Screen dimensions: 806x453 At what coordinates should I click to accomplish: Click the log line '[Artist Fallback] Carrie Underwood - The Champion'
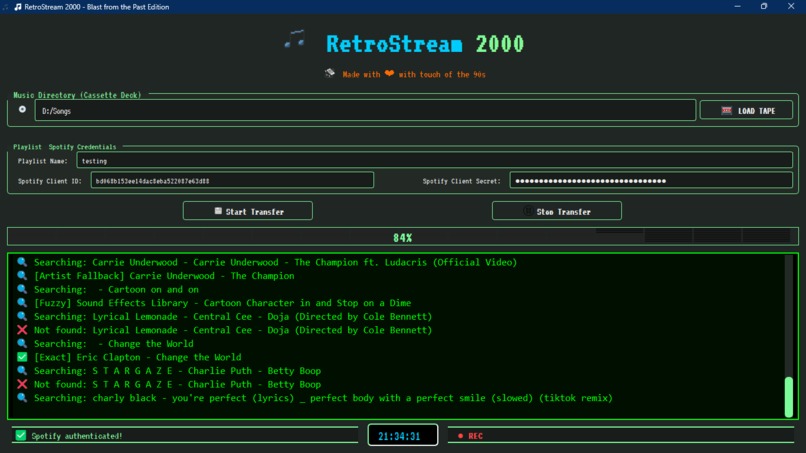tap(164, 276)
